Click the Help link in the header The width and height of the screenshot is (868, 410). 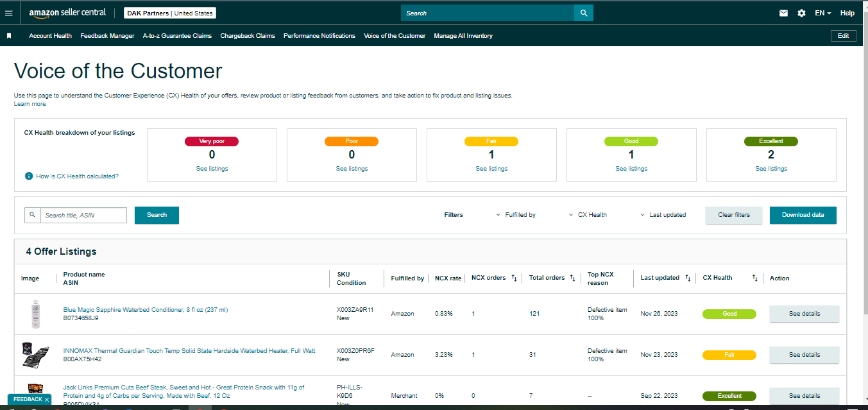847,13
